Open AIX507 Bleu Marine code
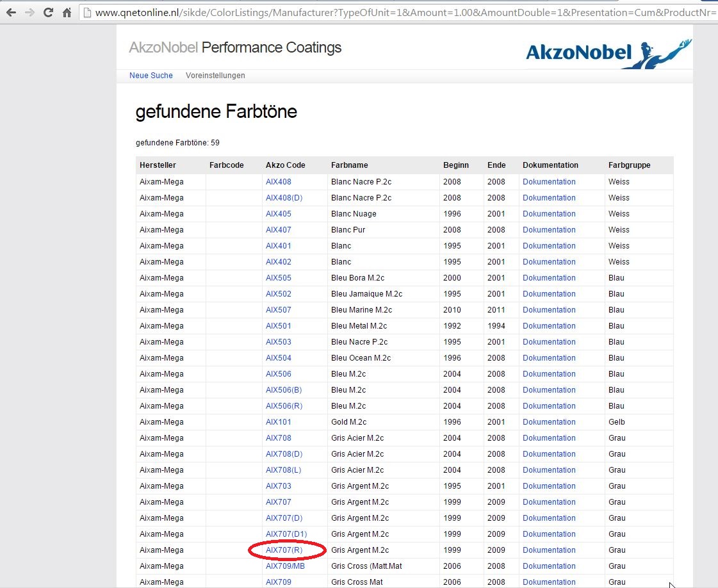The width and height of the screenshot is (718, 588). tap(279, 310)
